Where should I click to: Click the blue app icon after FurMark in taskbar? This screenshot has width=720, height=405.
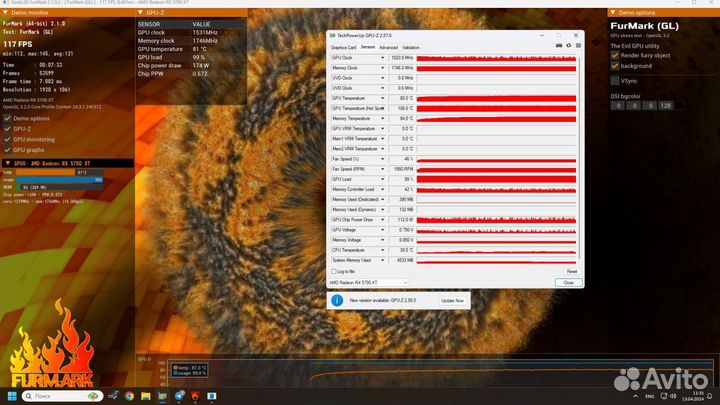coord(212,396)
